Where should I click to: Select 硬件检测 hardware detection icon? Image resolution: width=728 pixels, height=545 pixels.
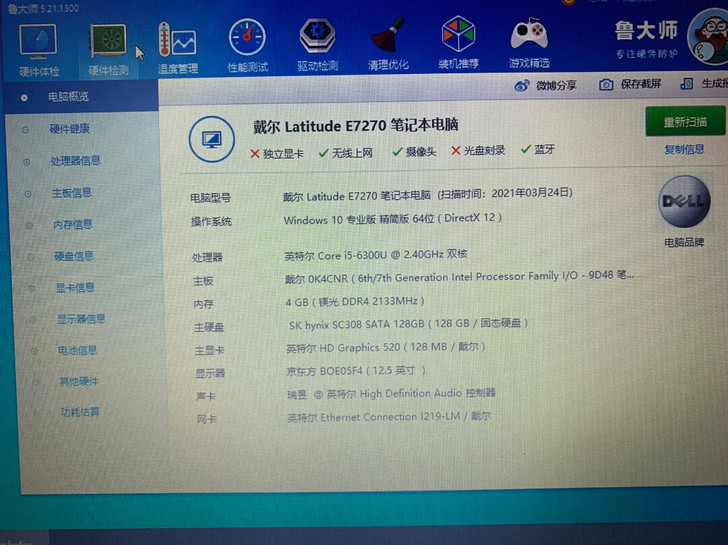[x=108, y=41]
